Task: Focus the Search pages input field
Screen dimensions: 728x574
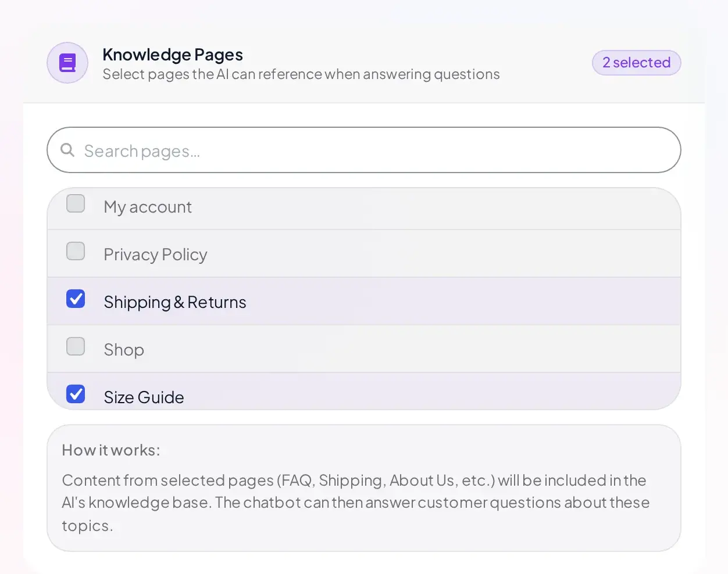Action: point(364,150)
